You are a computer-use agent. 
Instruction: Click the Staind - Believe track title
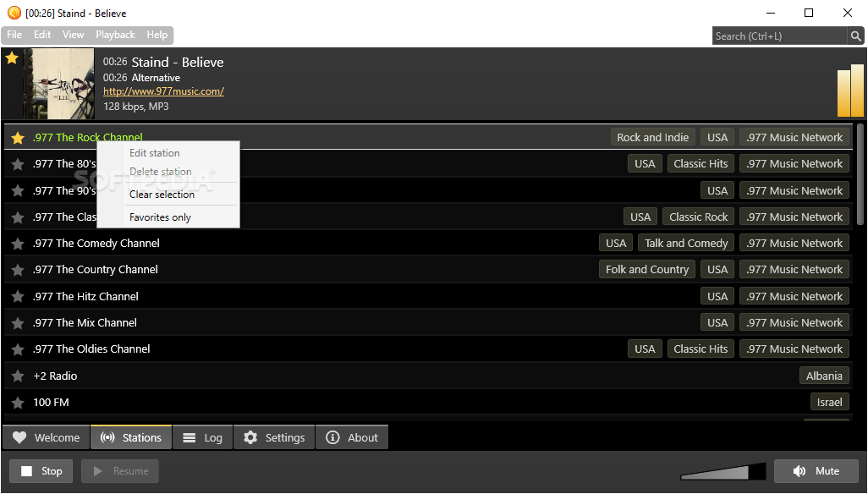(x=177, y=62)
